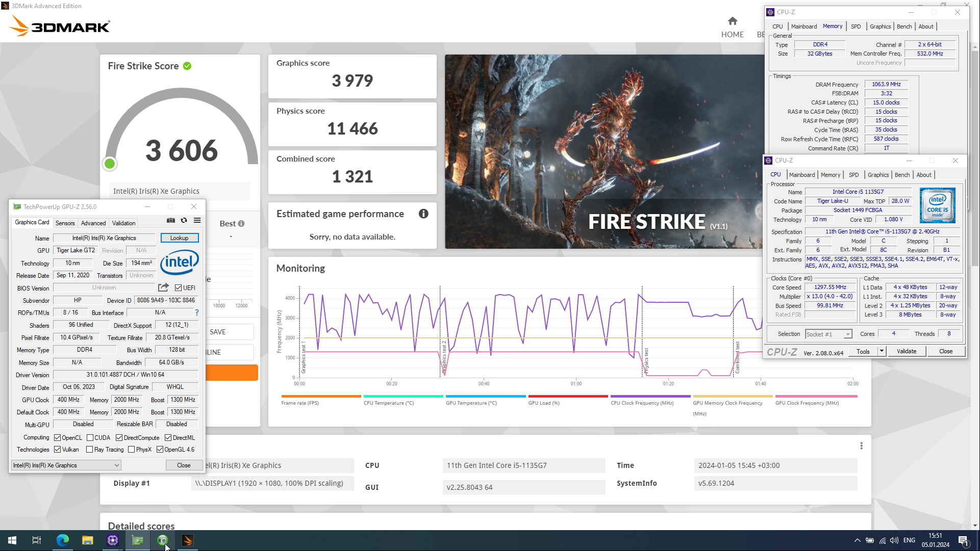
Task: Switch to Validation tab in GPU-Z
Action: pos(123,223)
